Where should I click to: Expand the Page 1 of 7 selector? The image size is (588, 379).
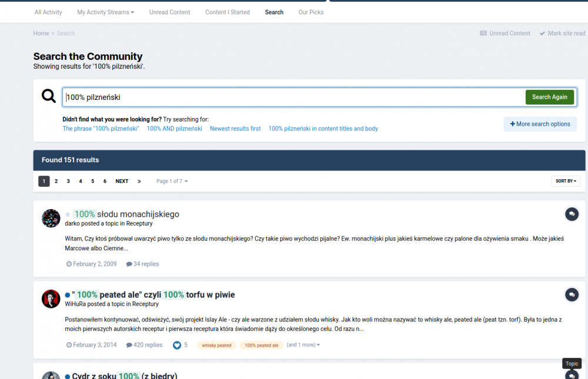click(x=172, y=182)
